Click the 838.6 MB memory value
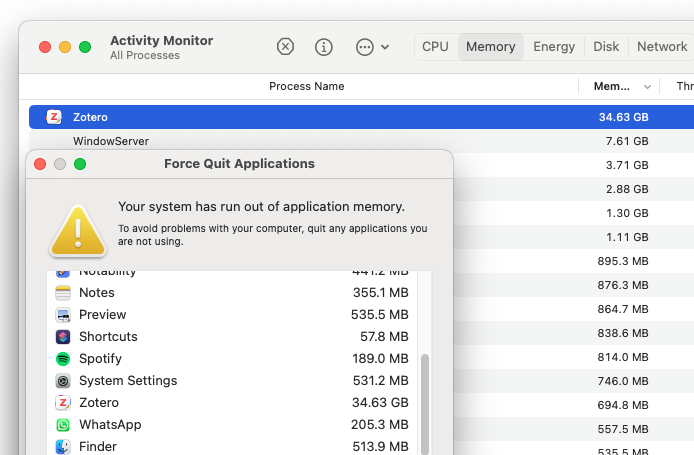 click(623, 333)
